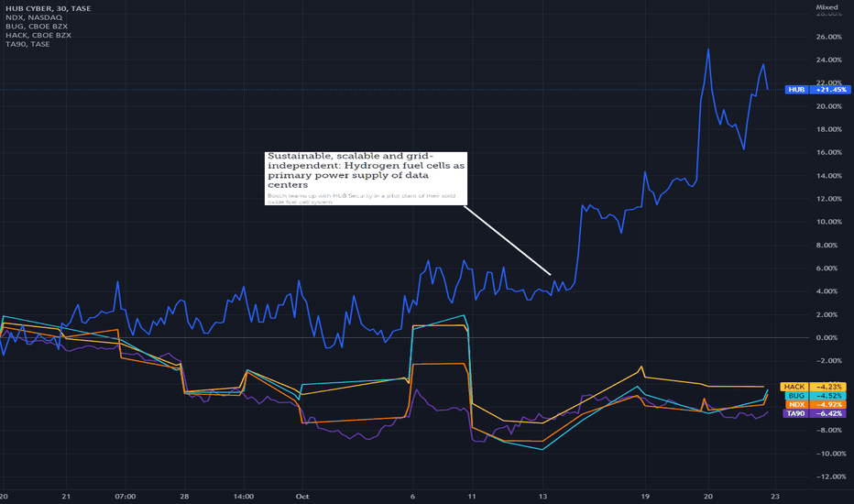This screenshot has height=504, width=854.
Task: Click the 11 date on time axis
Action: (x=472, y=497)
